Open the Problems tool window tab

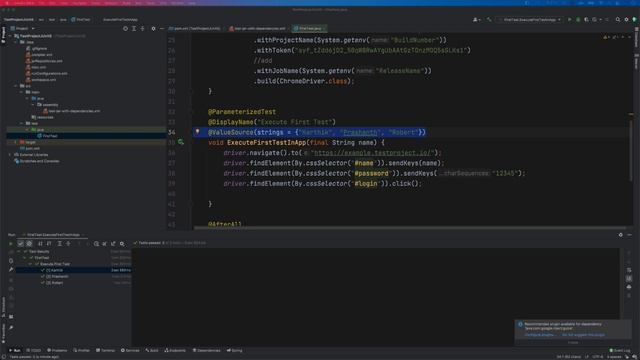(x=57, y=350)
